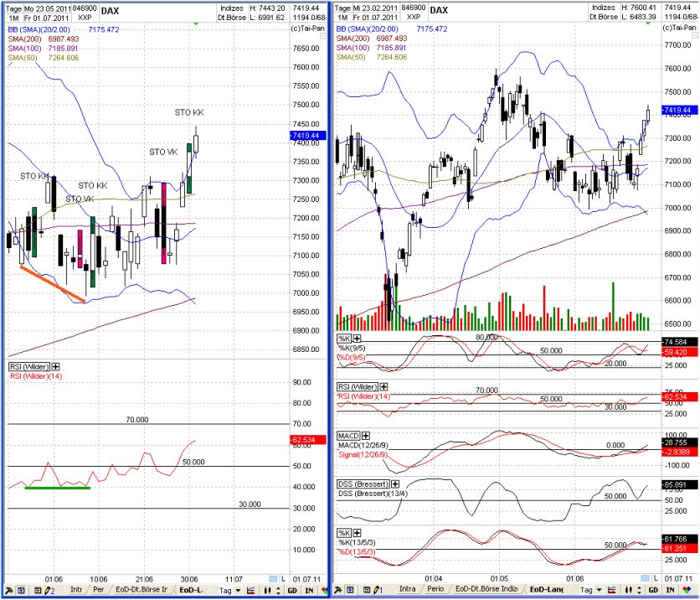This screenshot has width=700, height=600.
Task: Toggle the L checkbox on the right chart time axis
Action: pos(656,578)
